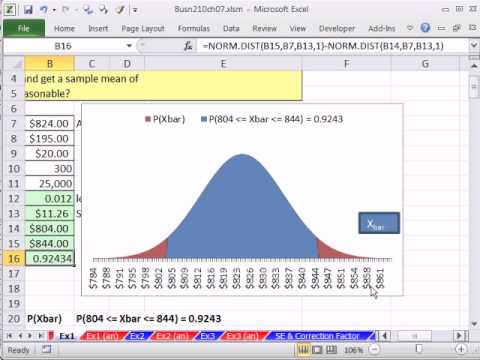Open the Add-Ins ribbon tab
The image size is (480, 360).
click(382, 29)
